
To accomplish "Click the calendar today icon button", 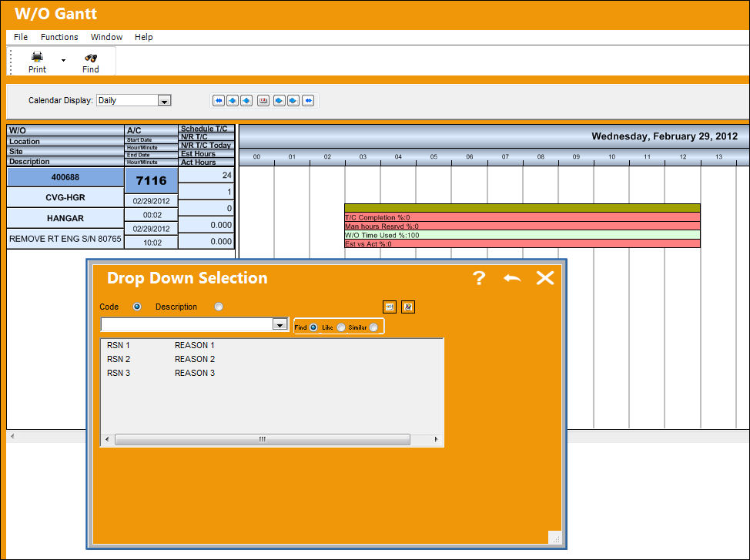I will click(x=263, y=100).
